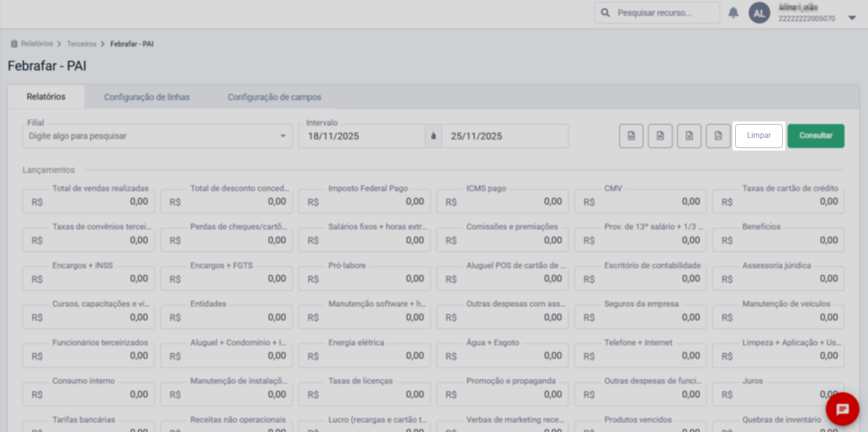Click the start date field 18/11/2025
The width and height of the screenshot is (868, 432).
coord(362,136)
